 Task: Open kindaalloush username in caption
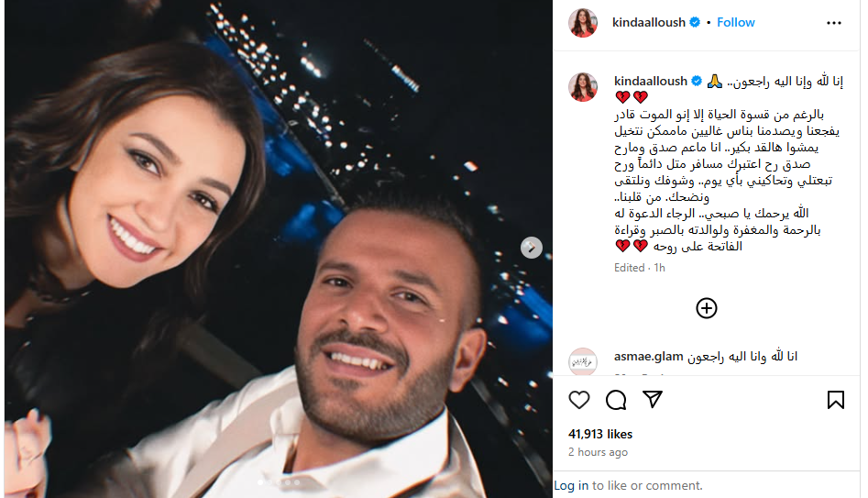[651, 81]
